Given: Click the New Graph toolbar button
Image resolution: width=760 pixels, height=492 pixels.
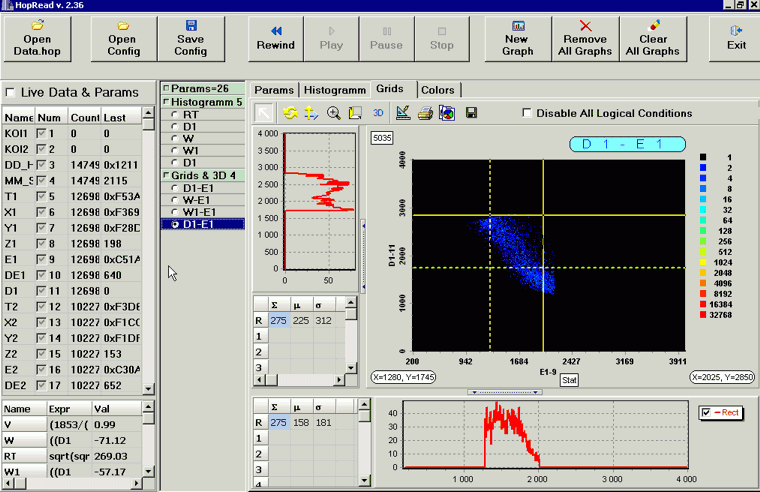Looking at the screenshot, I should coord(517,37).
